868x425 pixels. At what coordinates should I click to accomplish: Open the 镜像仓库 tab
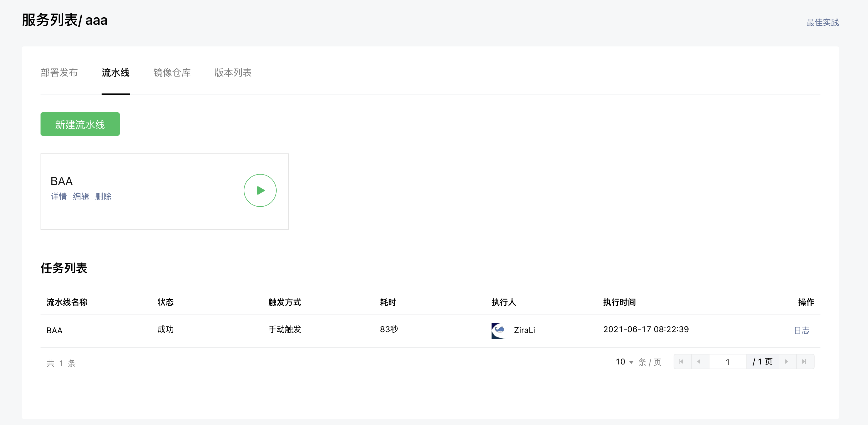point(171,73)
